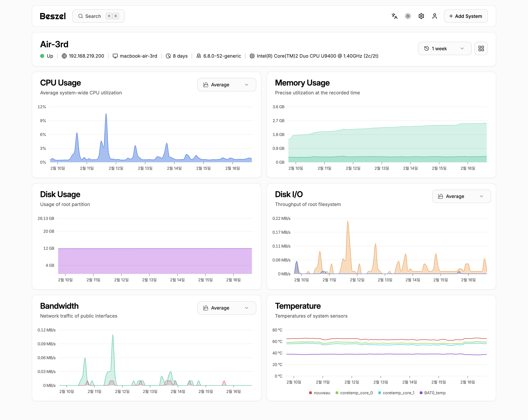This screenshot has width=528, height=420.
Task: Click the system uptime clock icon
Action: click(x=168, y=56)
